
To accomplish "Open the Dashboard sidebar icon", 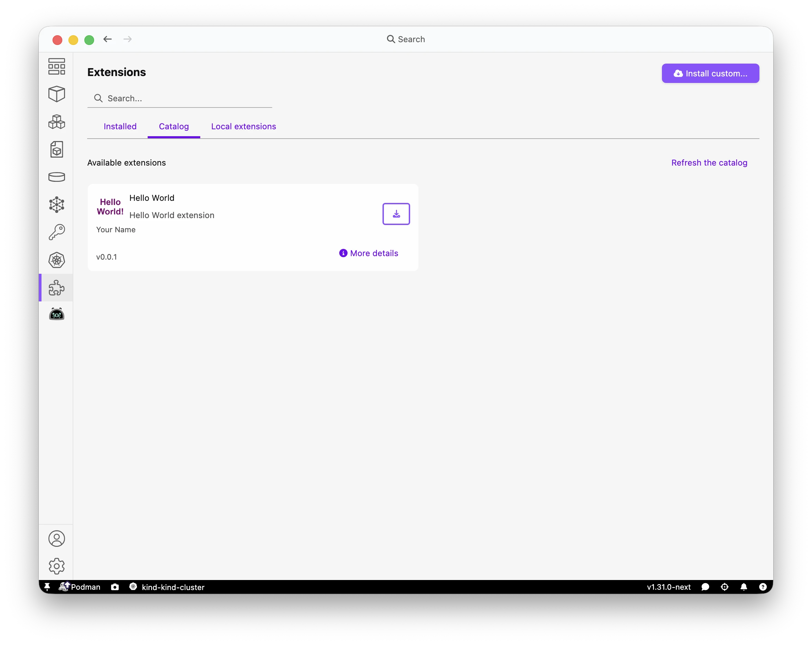I will click(56, 66).
